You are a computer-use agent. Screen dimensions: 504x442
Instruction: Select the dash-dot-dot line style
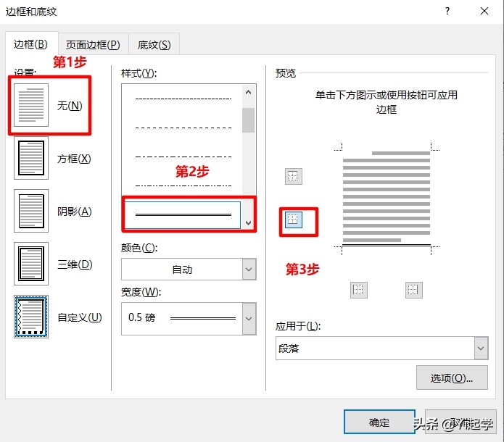click(x=183, y=185)
